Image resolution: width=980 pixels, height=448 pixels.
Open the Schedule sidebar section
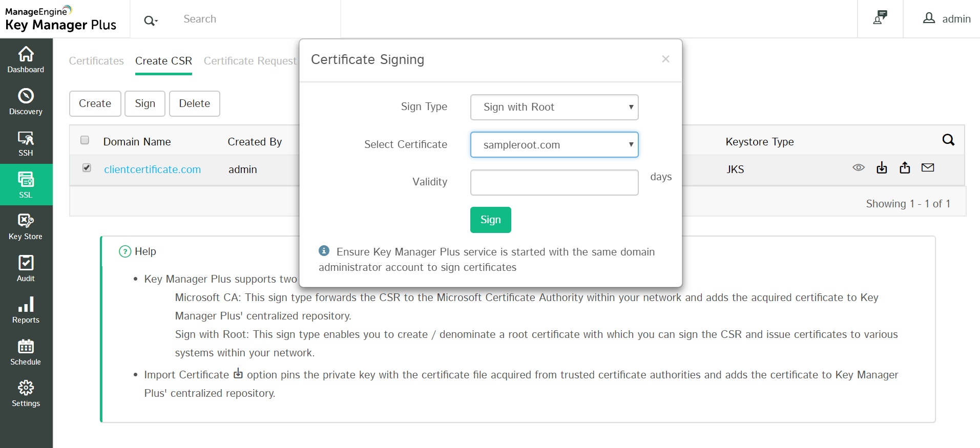pos(26,352)
